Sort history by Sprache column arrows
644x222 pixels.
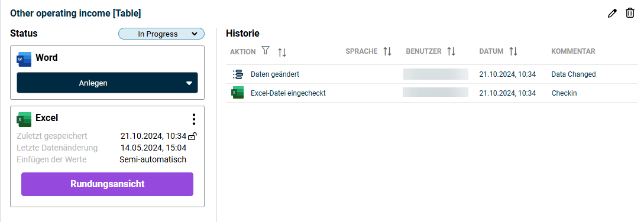(x=387, y=52)
